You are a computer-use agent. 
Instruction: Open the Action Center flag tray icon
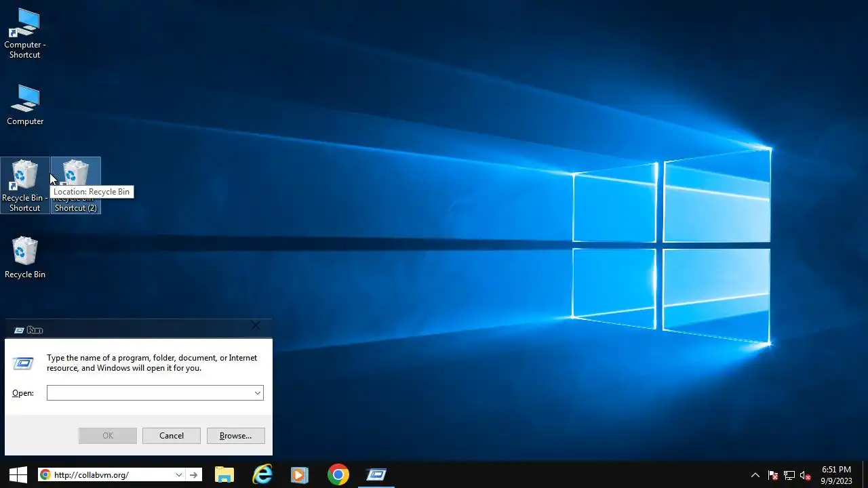point(772,475)
